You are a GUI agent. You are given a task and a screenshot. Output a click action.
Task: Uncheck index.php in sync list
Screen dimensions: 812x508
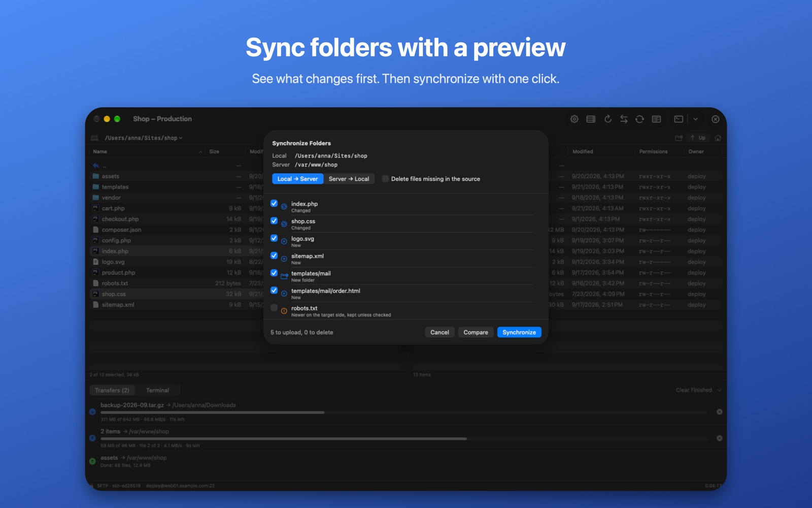pos(274,204)
